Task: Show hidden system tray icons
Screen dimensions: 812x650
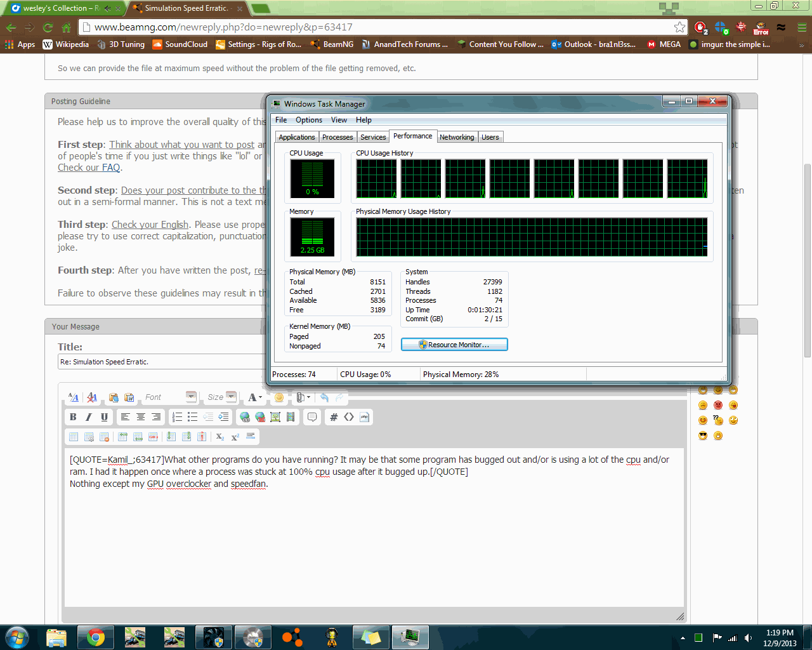Action: click(x=683, y=638)
